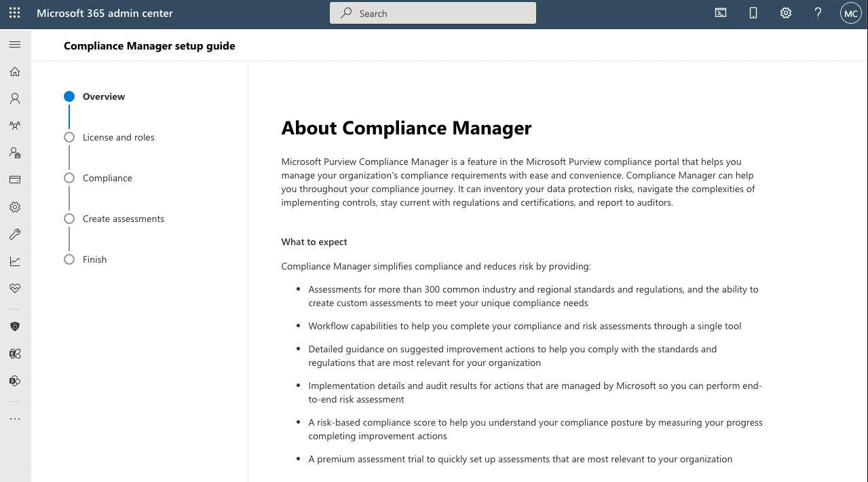Open the MC account avatar
Screen dimensions: 868x482
[850, 12]
